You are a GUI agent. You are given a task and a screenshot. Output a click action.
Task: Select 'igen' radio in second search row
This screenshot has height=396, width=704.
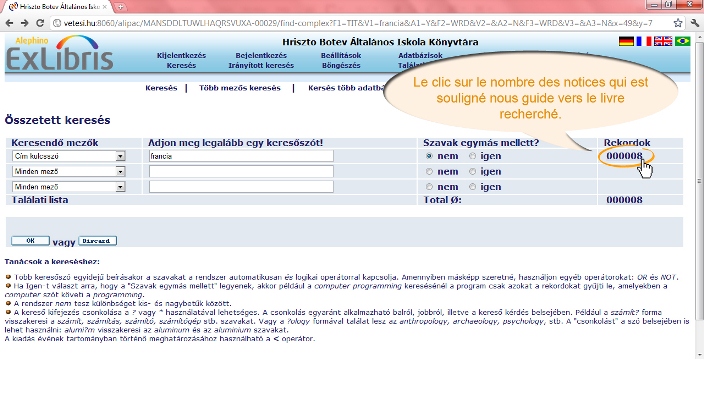point(472,172)
